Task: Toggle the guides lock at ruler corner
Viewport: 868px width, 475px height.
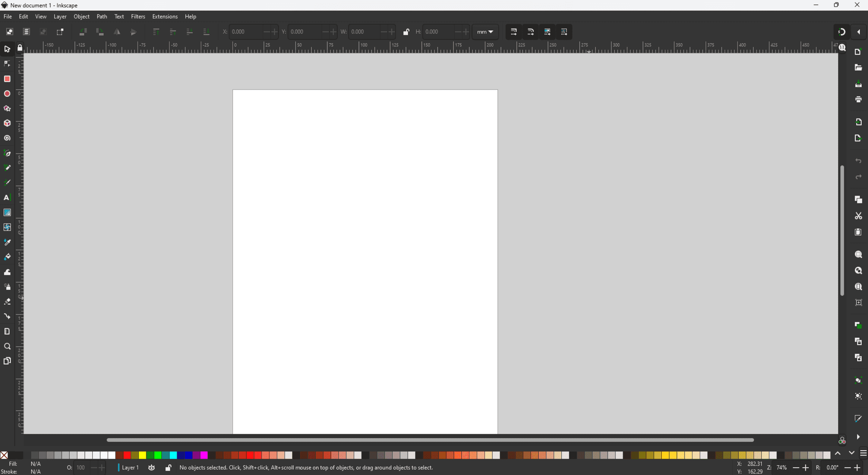Action: 20,48
